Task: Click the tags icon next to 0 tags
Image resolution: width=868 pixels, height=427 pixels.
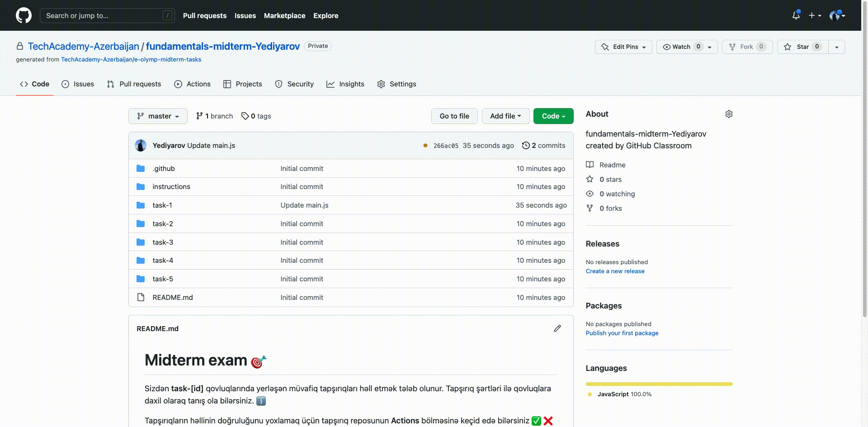Action: point(245,116)
